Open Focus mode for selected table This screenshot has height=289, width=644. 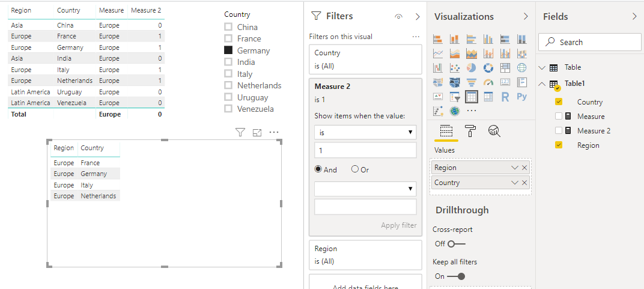tap(257, 132)
